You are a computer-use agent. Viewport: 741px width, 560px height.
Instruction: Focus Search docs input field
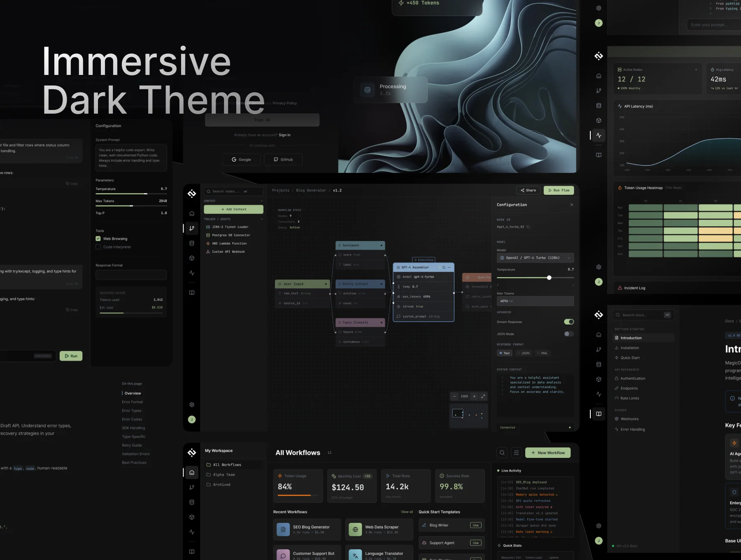coord(643,315)
